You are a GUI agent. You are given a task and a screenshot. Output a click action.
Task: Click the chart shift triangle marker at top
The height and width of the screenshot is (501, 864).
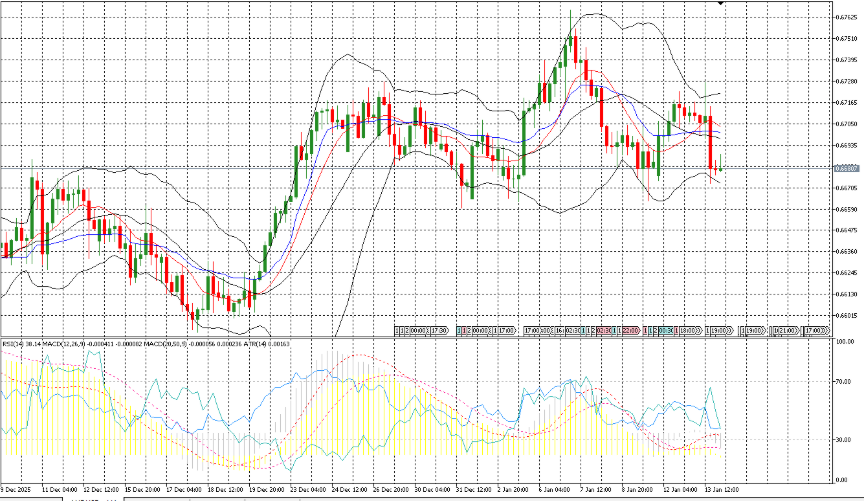721,4
